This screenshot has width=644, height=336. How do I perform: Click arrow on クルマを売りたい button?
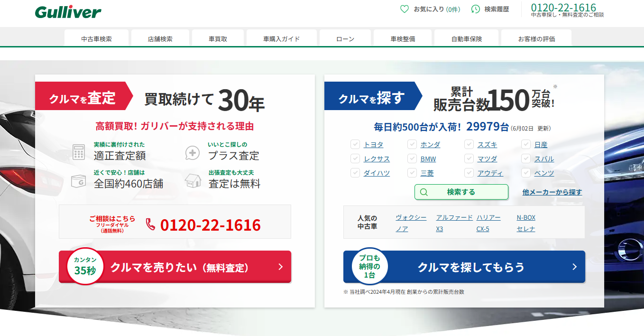click(280, 267)
